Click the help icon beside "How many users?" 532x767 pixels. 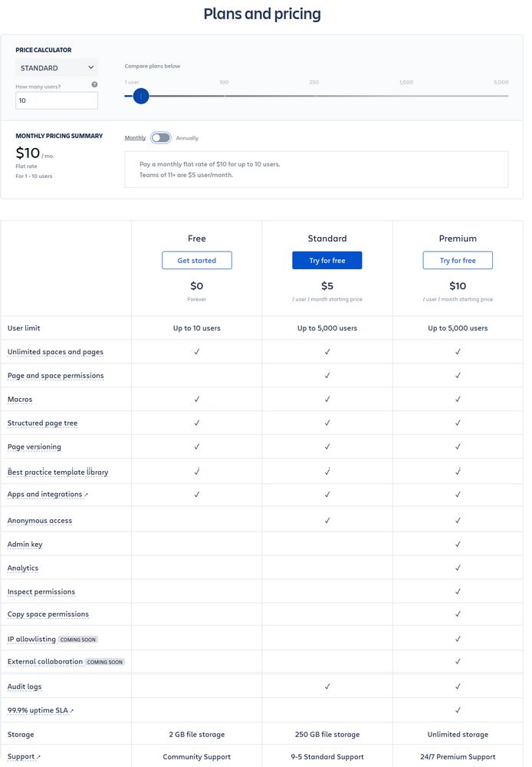pyautogui.click(x=94, y=84)
